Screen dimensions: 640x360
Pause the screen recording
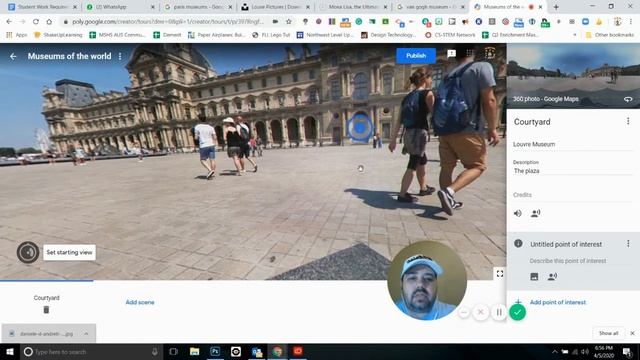[499, 313]
